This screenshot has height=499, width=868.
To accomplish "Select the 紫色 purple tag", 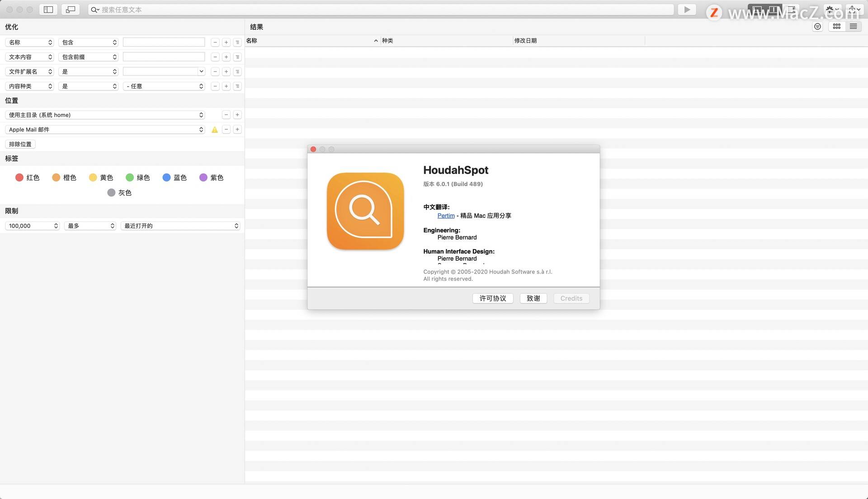I will [212, 178].
